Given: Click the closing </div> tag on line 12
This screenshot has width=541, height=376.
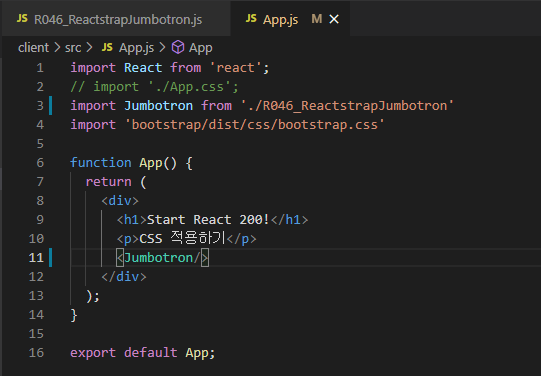Looking at the screenshot, I should 124,277.
